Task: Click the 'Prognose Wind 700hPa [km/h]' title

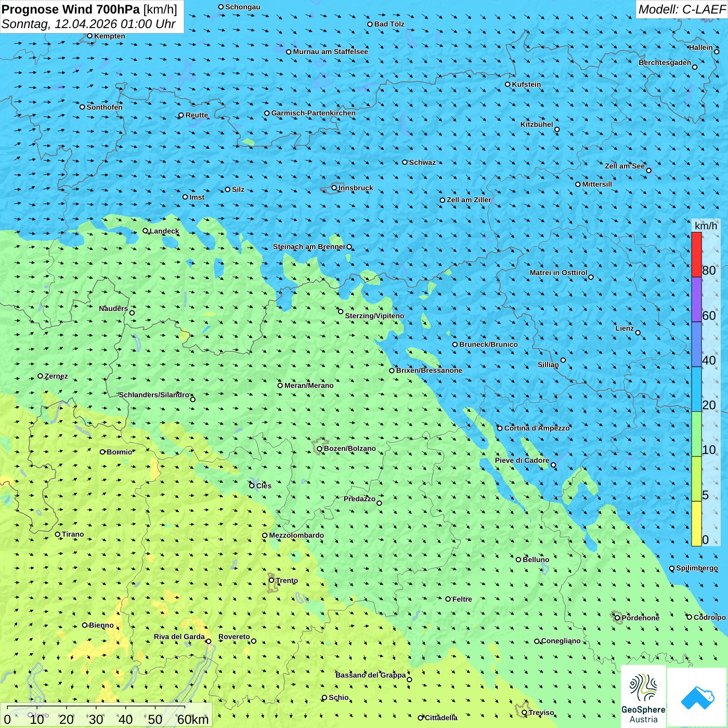Action: (89, 9)
